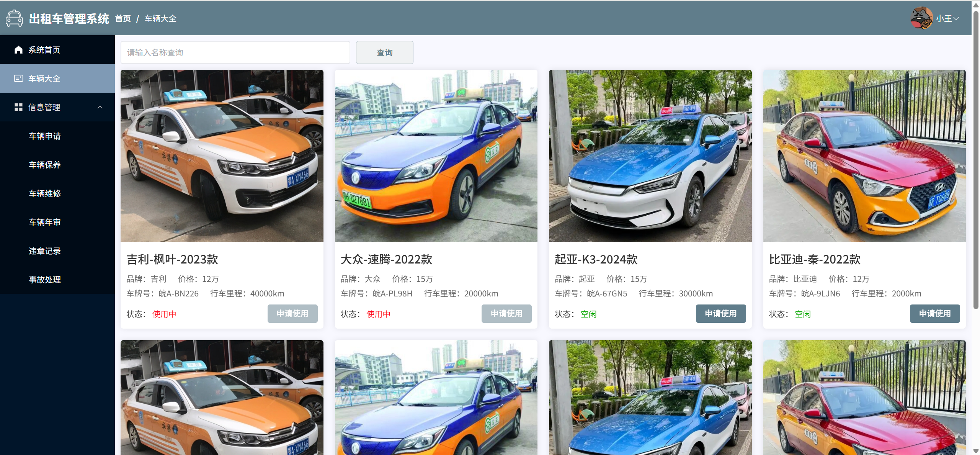This screenshot has width=980, height=455.
Task: Click the grid icon beside 信息管理
Action: (x=18, y=107)
